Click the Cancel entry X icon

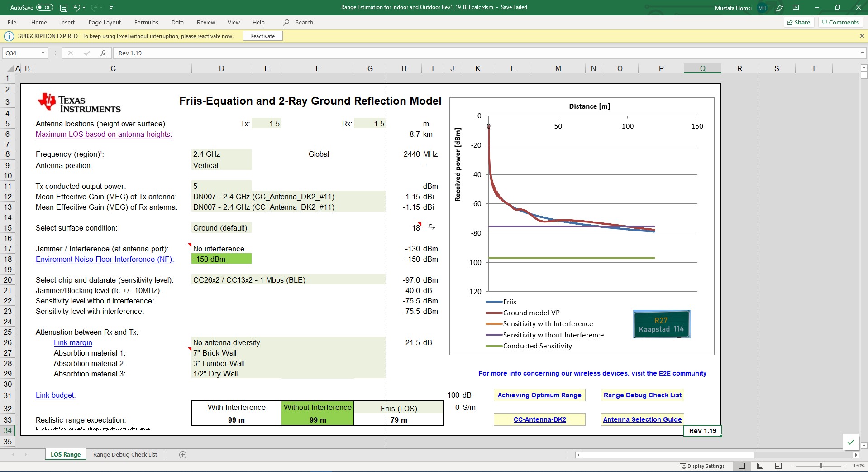pyautogui.click(x=70, y=53)
